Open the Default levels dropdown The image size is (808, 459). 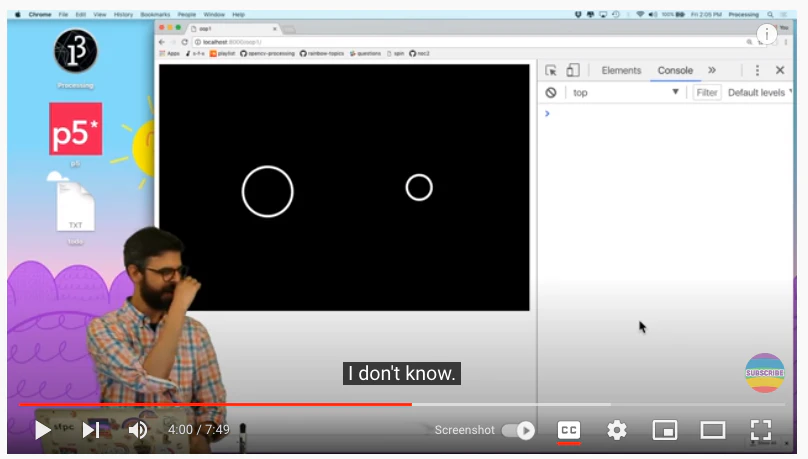[759, 93]
